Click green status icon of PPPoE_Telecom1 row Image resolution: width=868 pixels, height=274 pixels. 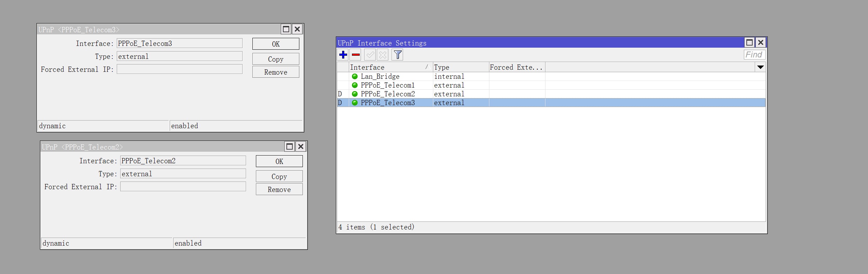pos(355,85)
